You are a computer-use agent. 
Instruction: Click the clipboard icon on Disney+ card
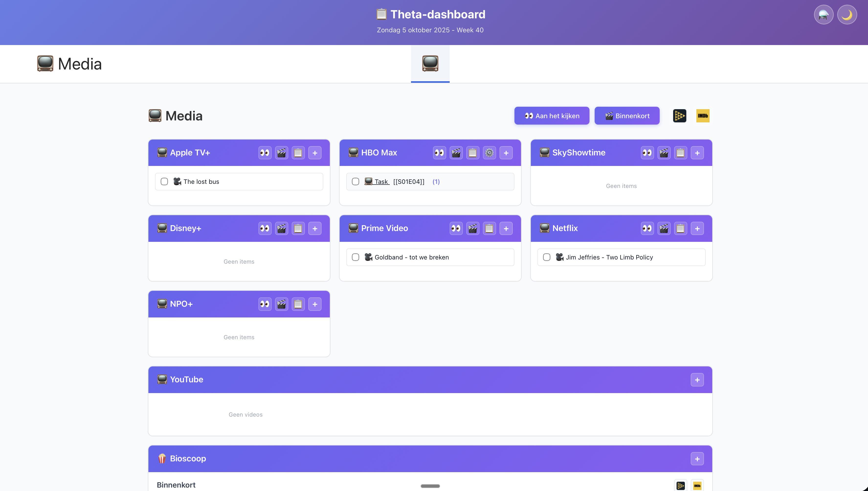coord(298,228)
